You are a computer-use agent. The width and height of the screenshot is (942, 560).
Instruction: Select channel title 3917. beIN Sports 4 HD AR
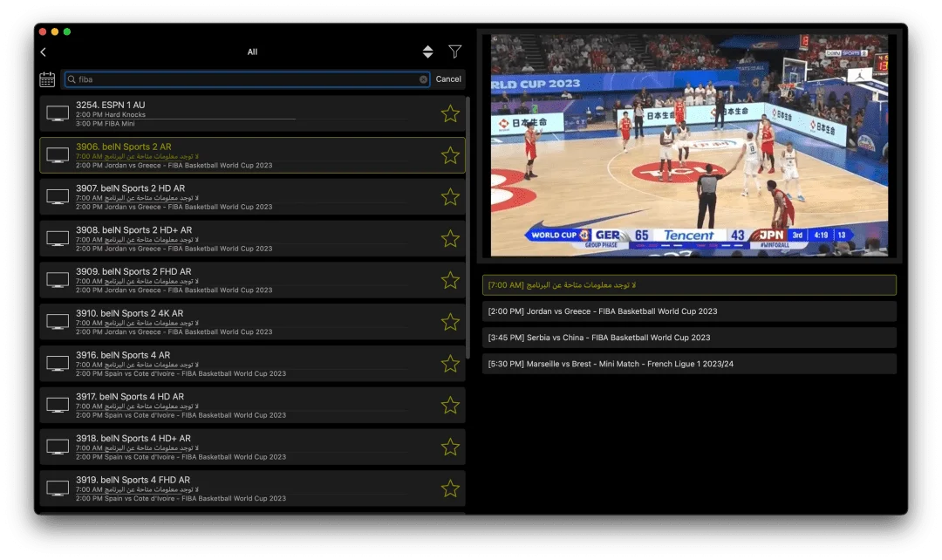point(130,397)
